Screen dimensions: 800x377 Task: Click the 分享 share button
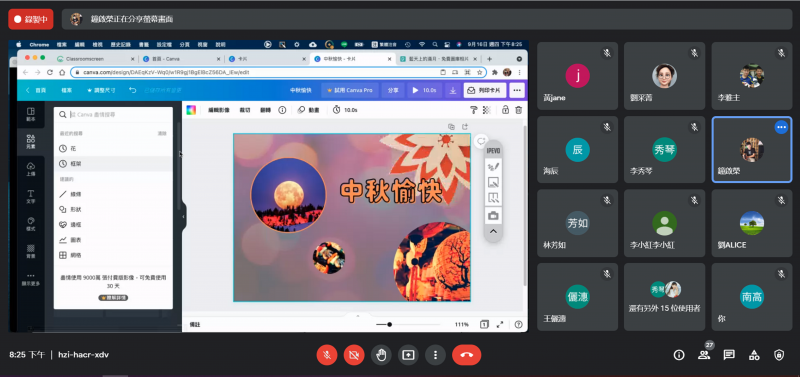click(x=393, y=90)
